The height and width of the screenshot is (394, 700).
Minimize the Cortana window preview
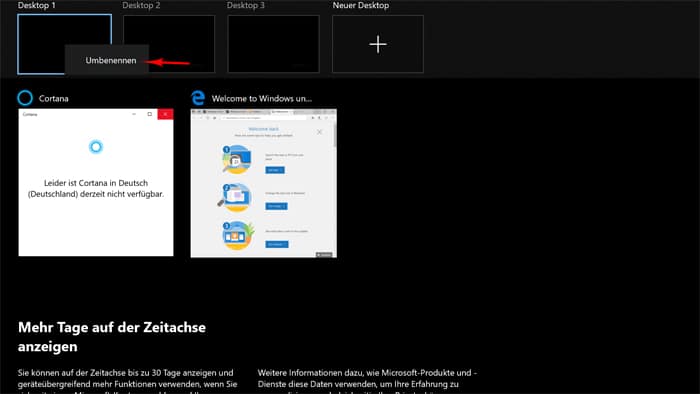134,114
